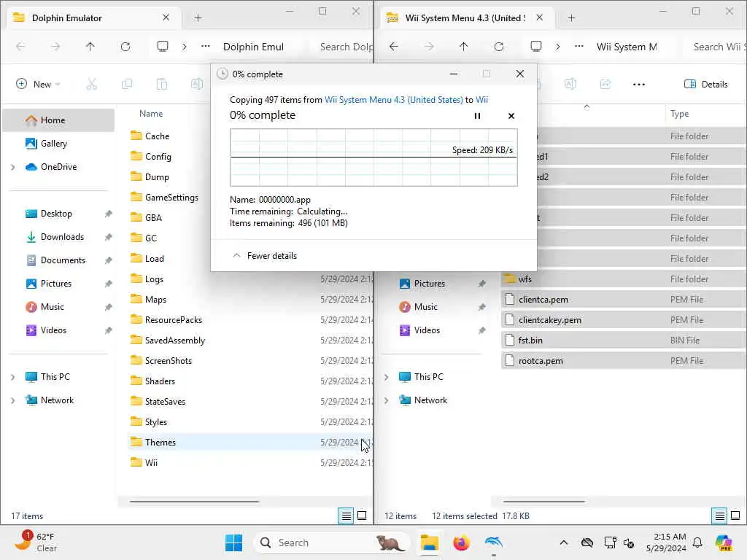Click the New button in the Dolphin Emulator window
The image size is (747, 560).
38,85
